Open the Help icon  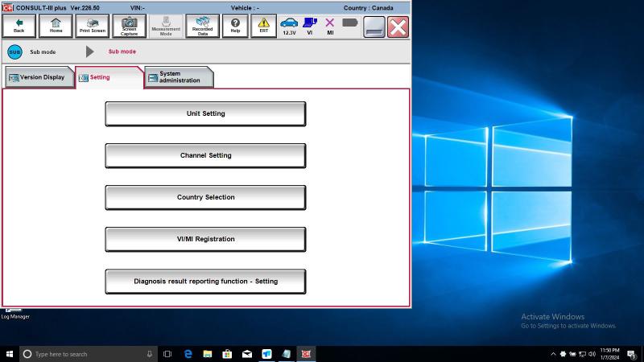(x=235, y=27)
